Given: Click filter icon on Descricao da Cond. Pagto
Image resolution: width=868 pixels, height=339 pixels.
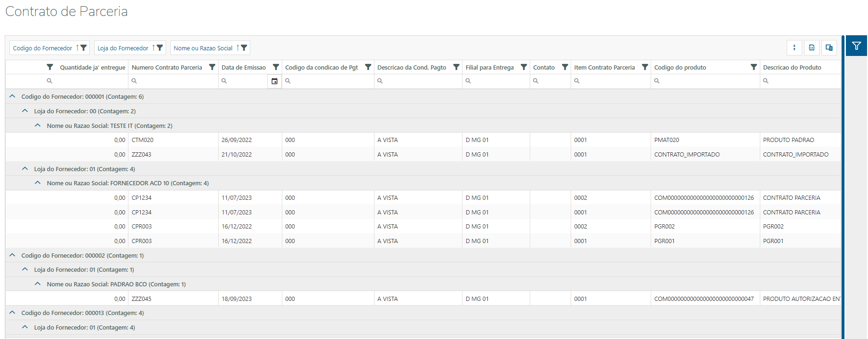Looking at the screenshot, I should 456,67.
